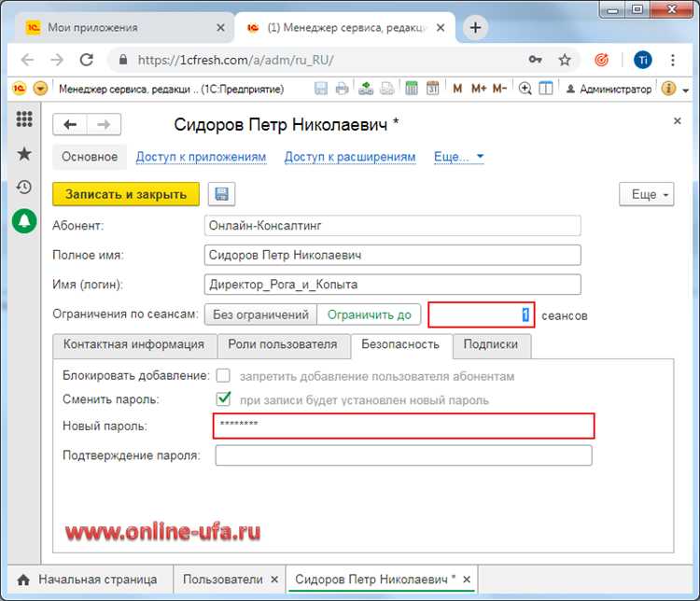Click the red target extension icon

[601, 60]
